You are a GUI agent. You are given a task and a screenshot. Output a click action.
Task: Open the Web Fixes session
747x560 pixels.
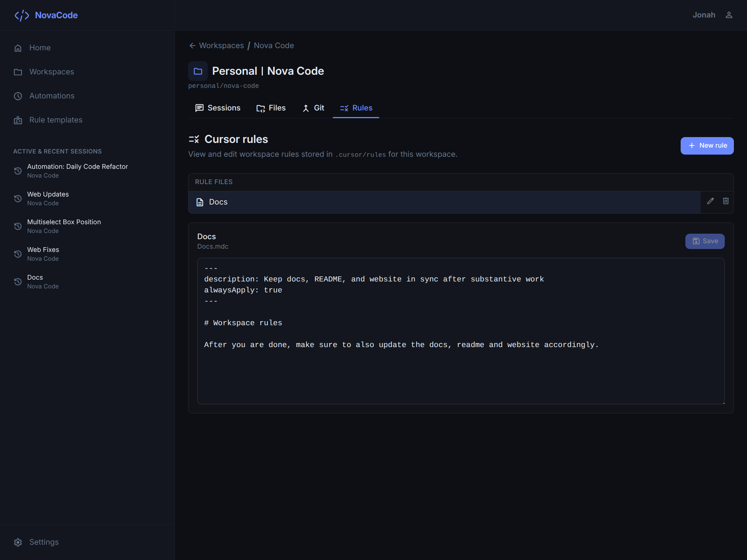click(x=87, y=254)
